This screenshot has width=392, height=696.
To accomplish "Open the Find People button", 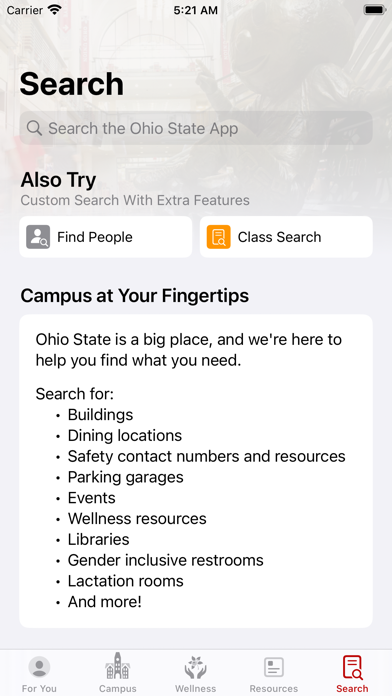I will tap(106, 237).
